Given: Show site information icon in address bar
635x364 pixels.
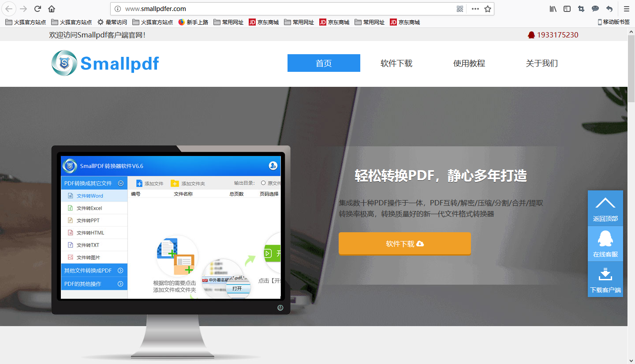Looking at the screenshot, I should 117,9.
